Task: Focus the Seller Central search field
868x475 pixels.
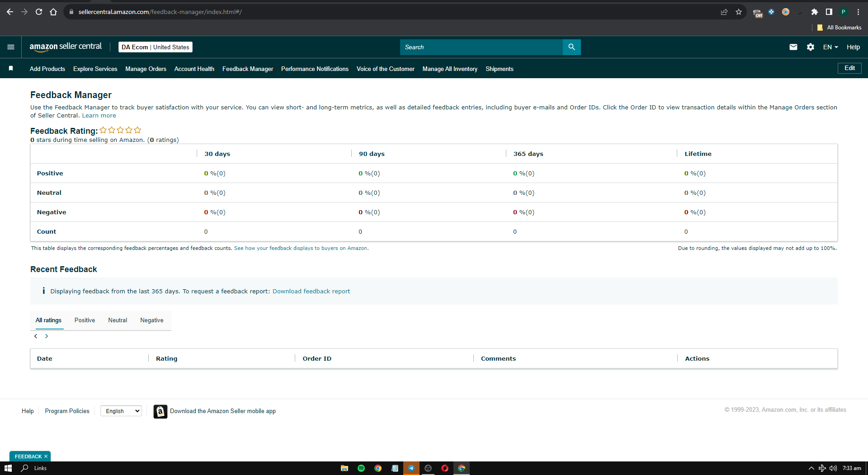Action: pyautogui.click(x=481, y=47)
